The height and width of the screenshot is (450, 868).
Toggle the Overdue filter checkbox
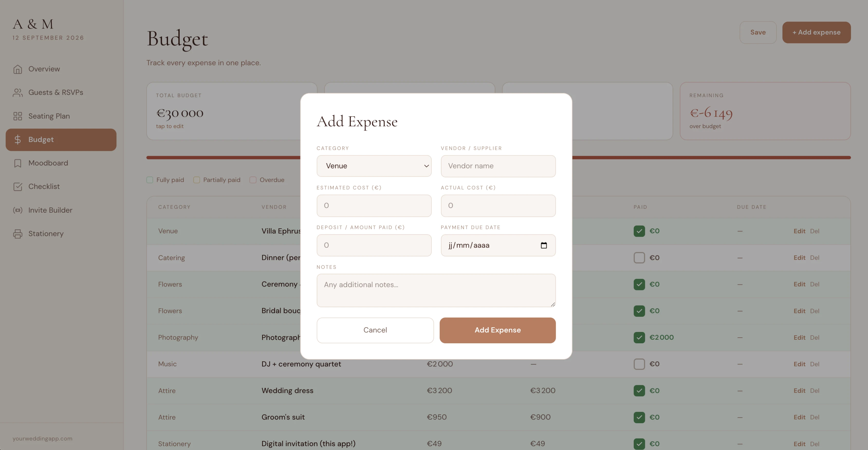point(253,180)
